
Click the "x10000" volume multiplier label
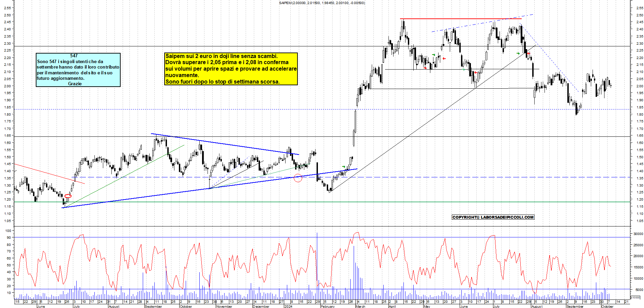tap(635, 297)
